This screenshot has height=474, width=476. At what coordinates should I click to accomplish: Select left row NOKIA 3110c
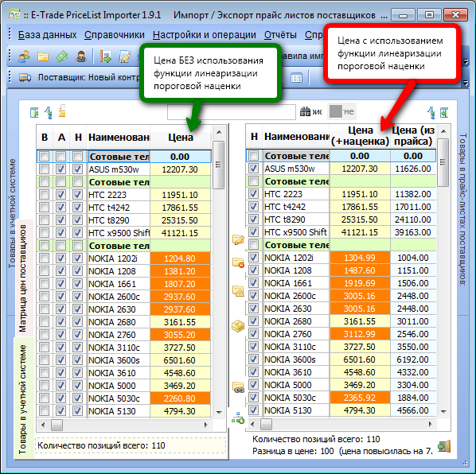[124, 348]
